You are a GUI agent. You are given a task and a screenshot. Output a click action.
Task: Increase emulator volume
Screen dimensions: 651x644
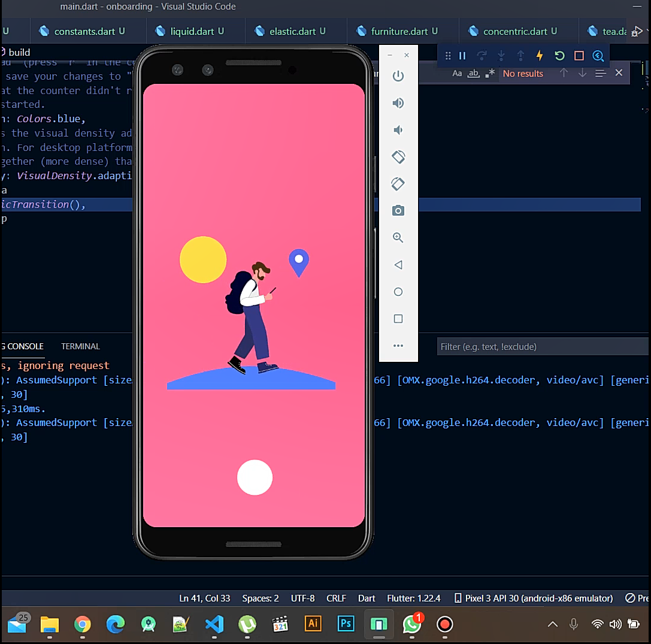pyautogui.click(x=398, y=103)
